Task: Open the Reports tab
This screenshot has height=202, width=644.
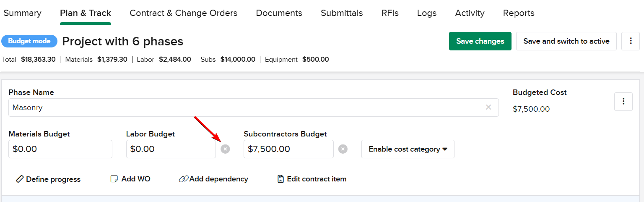Action: click(519, 13)
